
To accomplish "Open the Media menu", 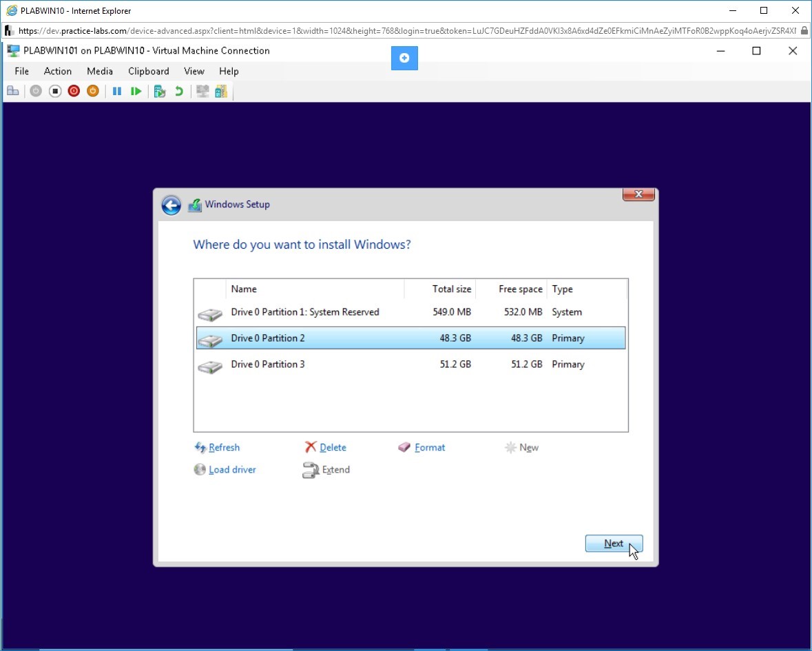I will [x=100, y=72].
